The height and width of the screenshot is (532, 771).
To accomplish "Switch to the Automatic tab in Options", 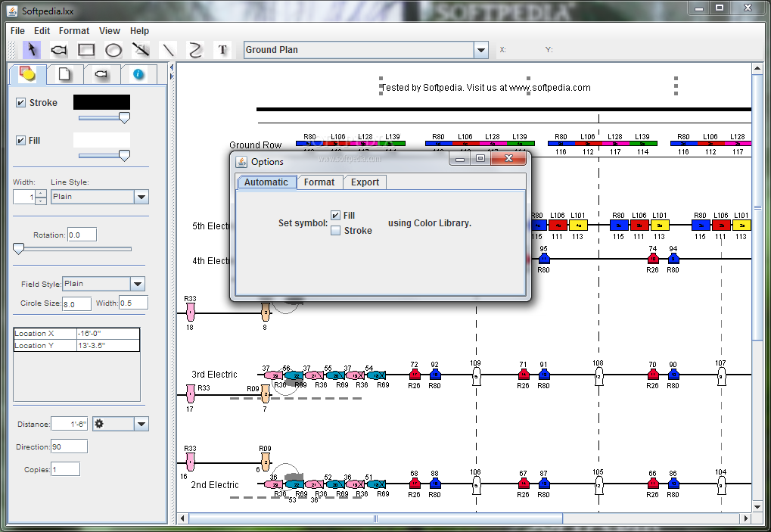I will (266, 182).
